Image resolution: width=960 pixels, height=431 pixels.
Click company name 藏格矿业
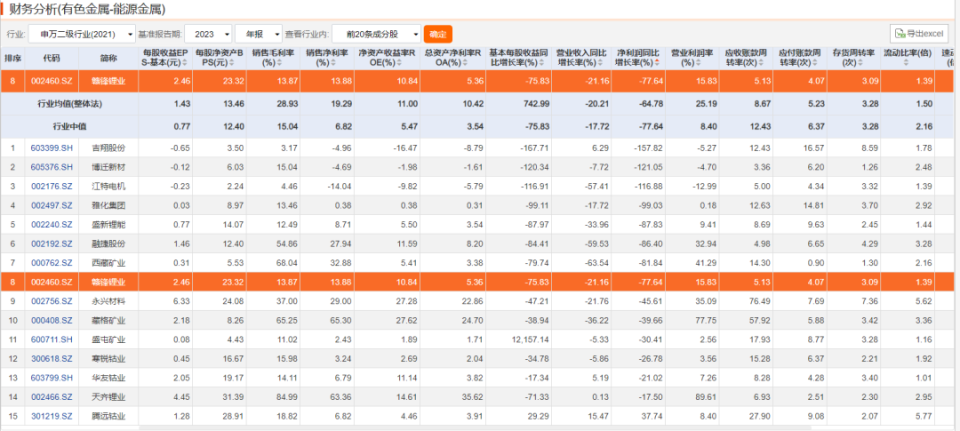[108, 320]
